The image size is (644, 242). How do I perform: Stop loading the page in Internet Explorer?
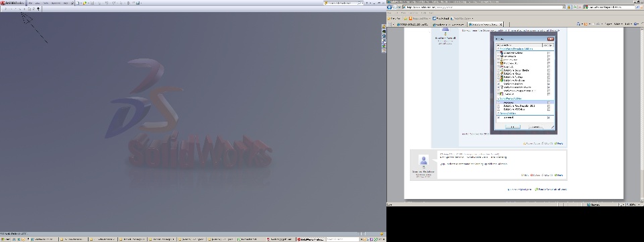click(x=580, y=7)
